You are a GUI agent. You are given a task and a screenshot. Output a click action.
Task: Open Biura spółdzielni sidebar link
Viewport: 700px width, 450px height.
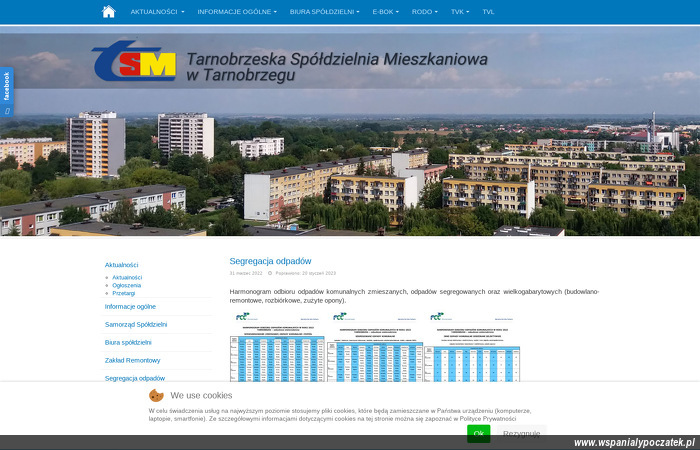click(x=128, y=342)
